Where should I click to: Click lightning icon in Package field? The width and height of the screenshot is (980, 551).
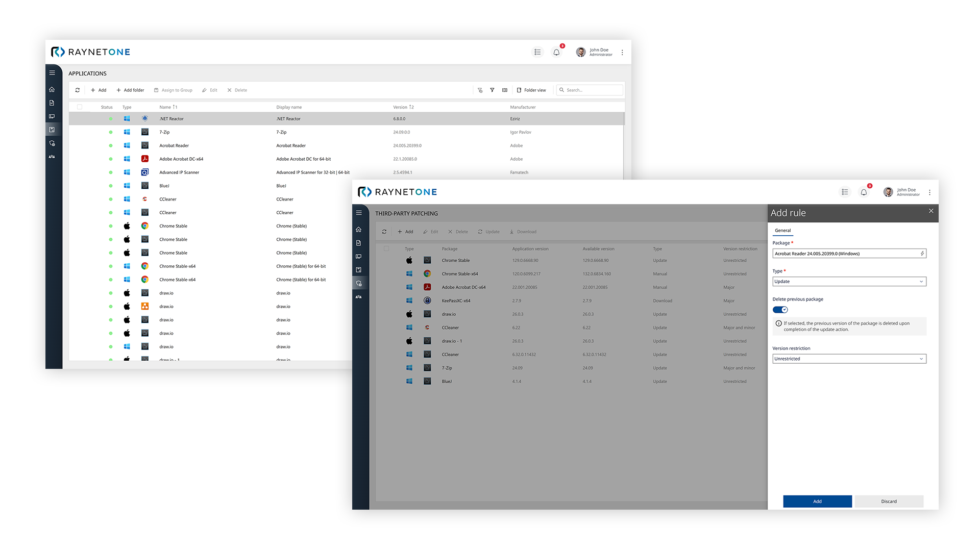pos(922,254)
